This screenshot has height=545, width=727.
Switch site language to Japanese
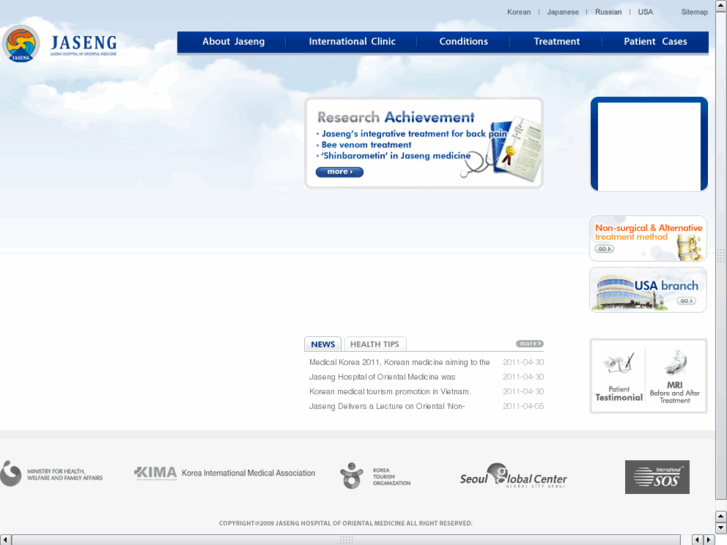562,12
